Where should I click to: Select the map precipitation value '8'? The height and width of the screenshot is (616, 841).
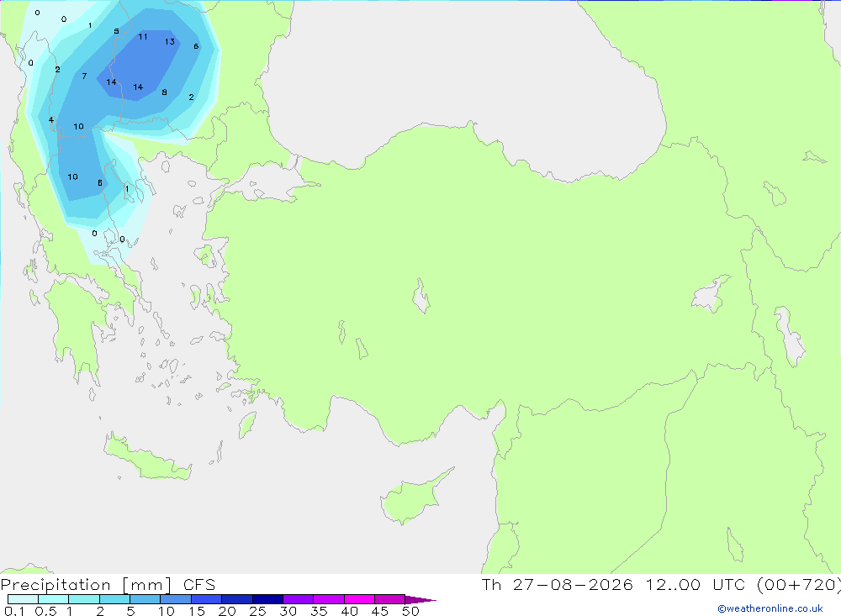164,92
